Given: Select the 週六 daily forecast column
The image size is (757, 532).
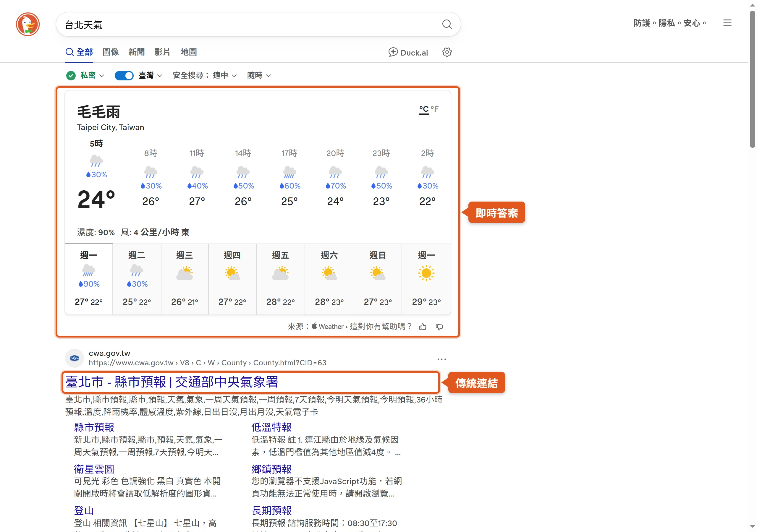Looking at the screenshot, I should pos(329,279).
